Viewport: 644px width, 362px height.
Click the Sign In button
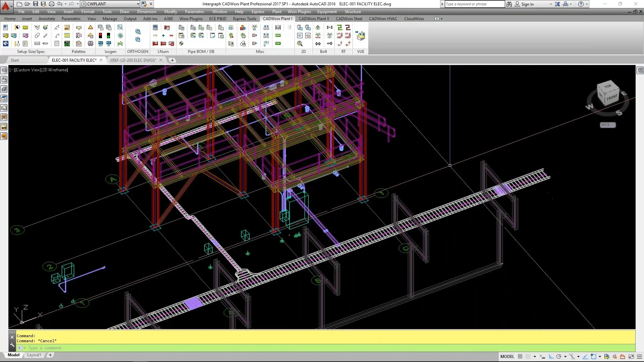click(528, 4)
